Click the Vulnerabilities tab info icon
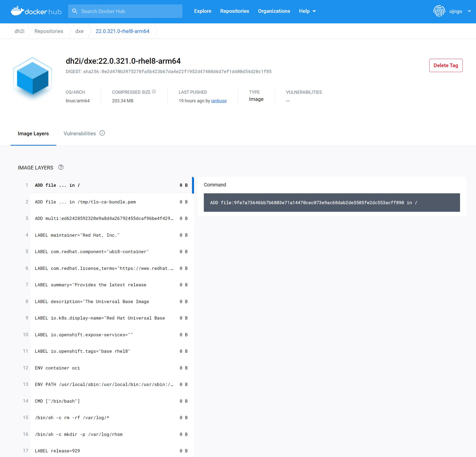The image size is (476, 457). pos(102,133)
